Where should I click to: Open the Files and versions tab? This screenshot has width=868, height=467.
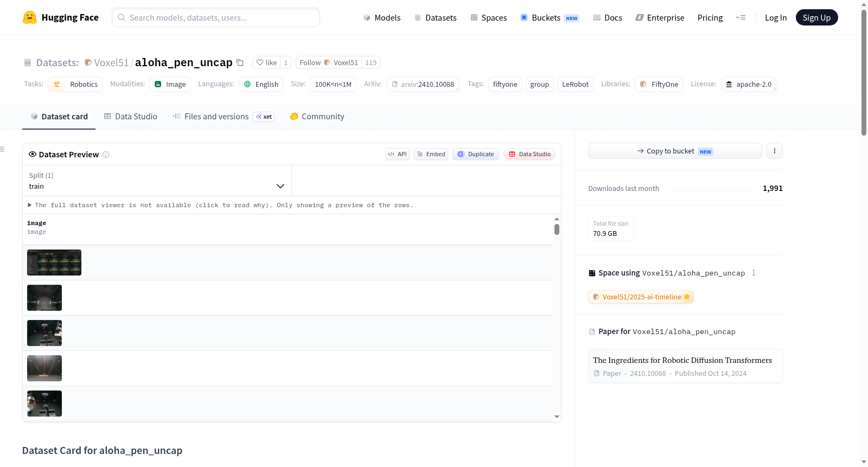tap(224, 117)
